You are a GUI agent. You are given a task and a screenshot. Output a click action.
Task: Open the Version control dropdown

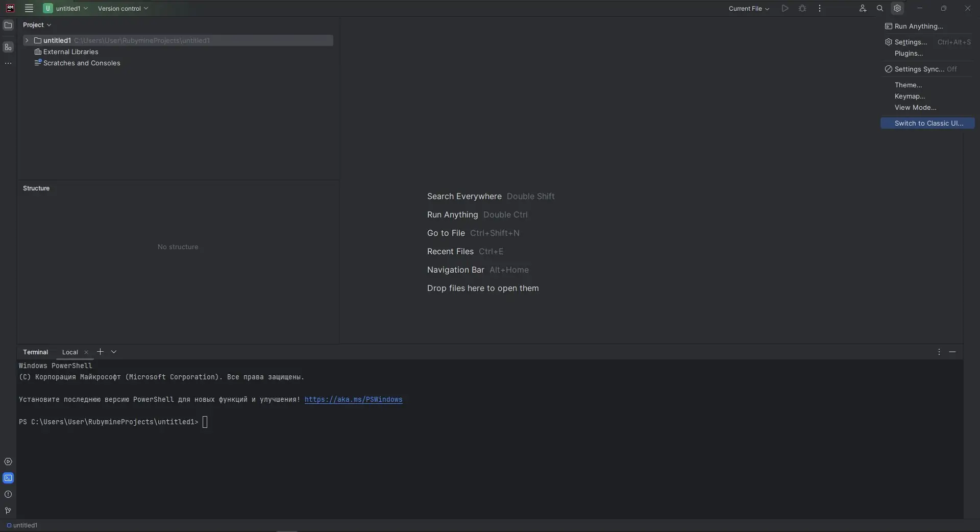[x=123, y=8]
